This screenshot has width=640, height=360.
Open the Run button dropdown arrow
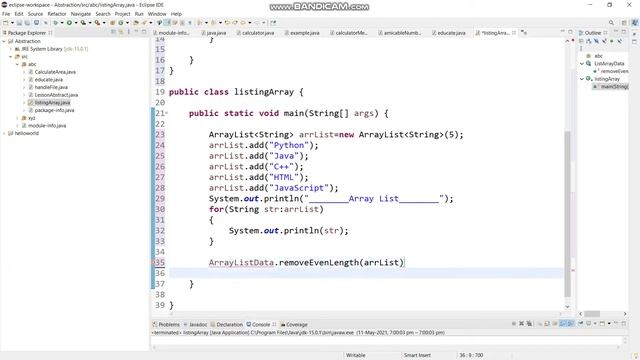76,23
